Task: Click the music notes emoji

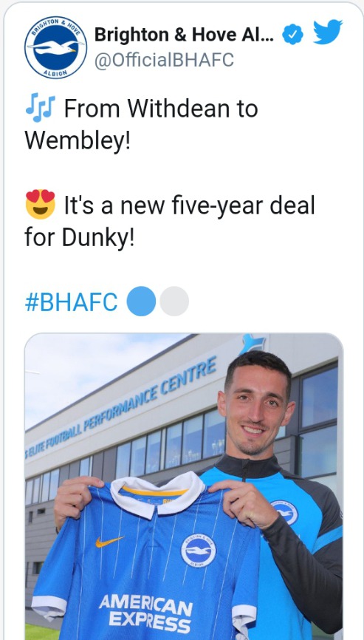Action: tap(40, 108)
